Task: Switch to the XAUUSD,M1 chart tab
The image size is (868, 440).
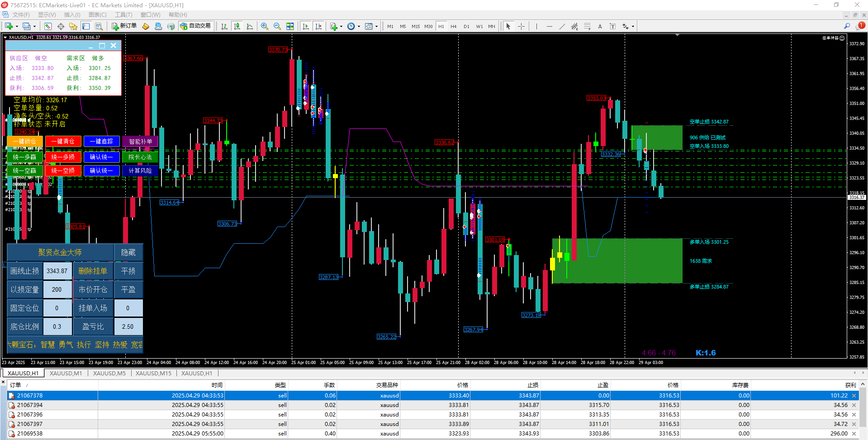Action: pos(66,373)
